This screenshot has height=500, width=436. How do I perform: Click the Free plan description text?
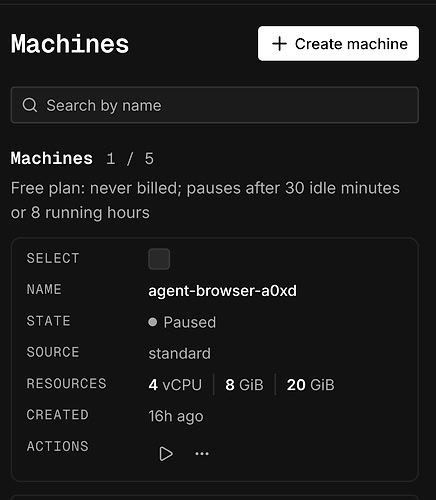(205, 200)
